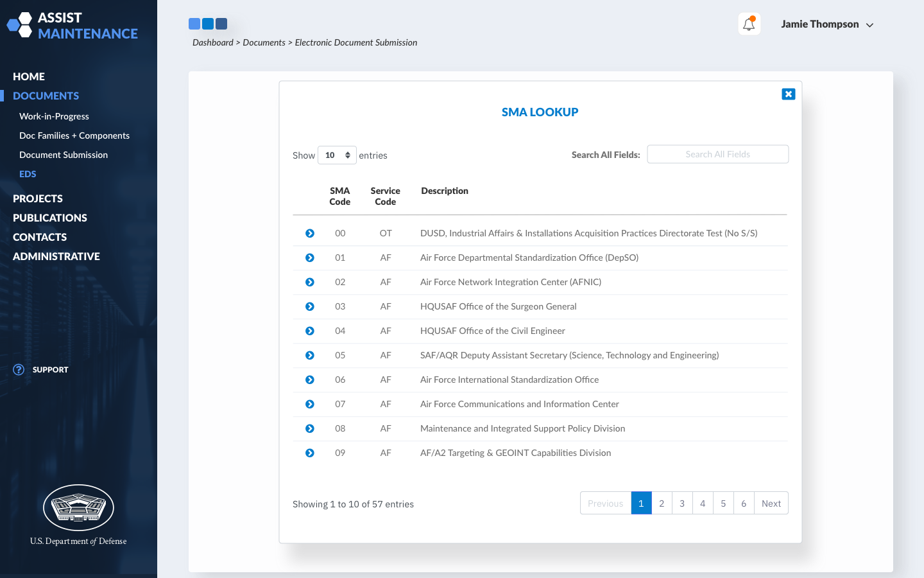This screenshot has width=924, height=578.
Task: Select arrow icon for SMA code 01
Action: [x=310, y=258]
